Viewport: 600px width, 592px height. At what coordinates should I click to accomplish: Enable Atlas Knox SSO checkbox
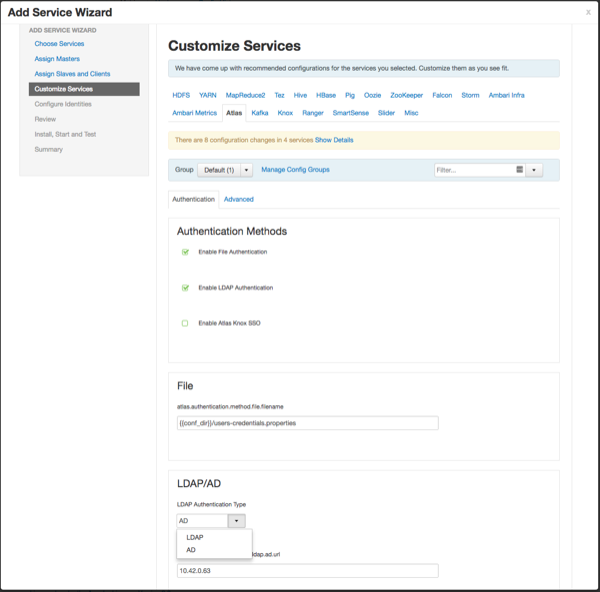click(185, 324)
